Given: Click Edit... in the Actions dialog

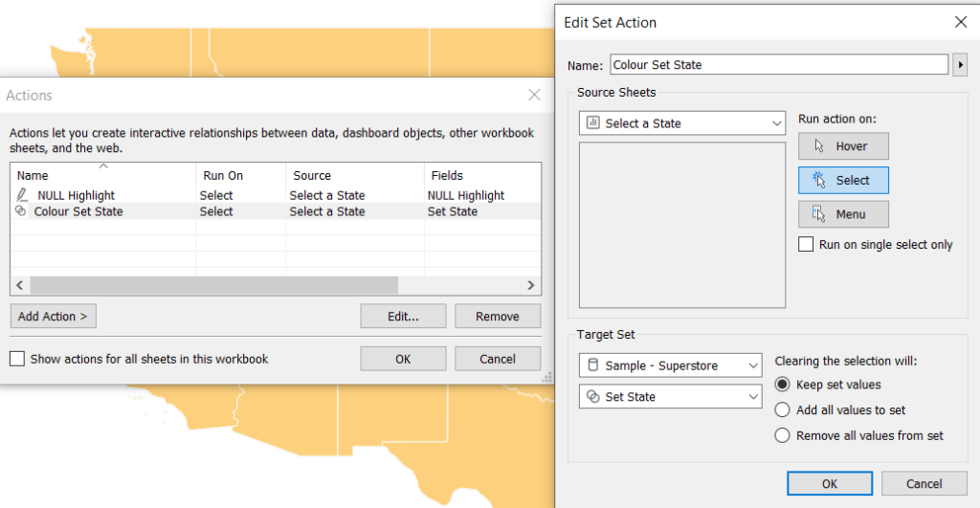Looking at the screenshot, I should point(403,316).
